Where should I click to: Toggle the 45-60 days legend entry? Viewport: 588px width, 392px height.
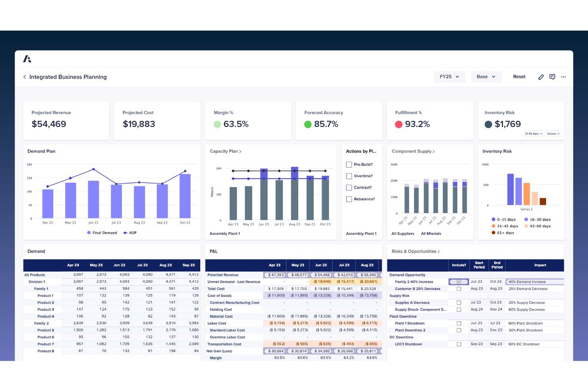pyautogui.click(x=538, y=226)
